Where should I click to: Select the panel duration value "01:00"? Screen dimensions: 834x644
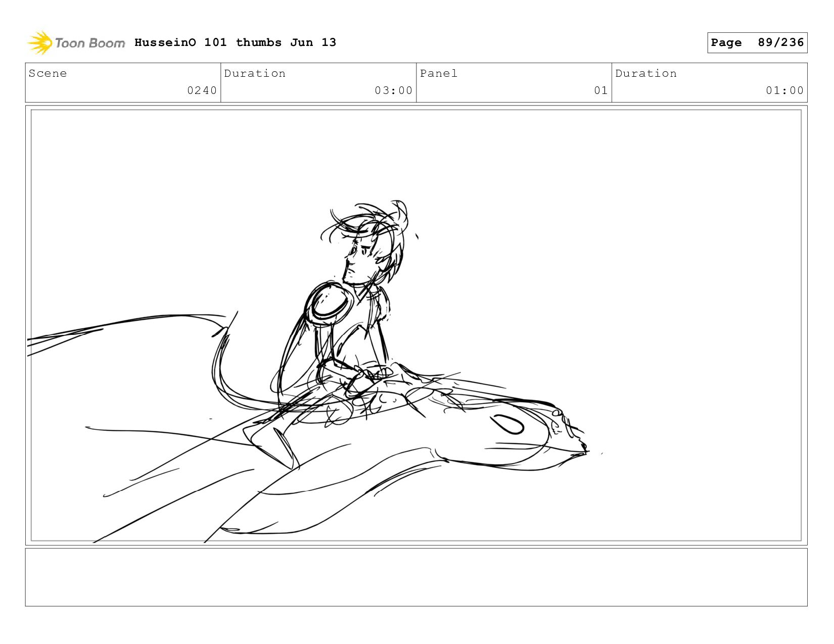pos(784,90)
